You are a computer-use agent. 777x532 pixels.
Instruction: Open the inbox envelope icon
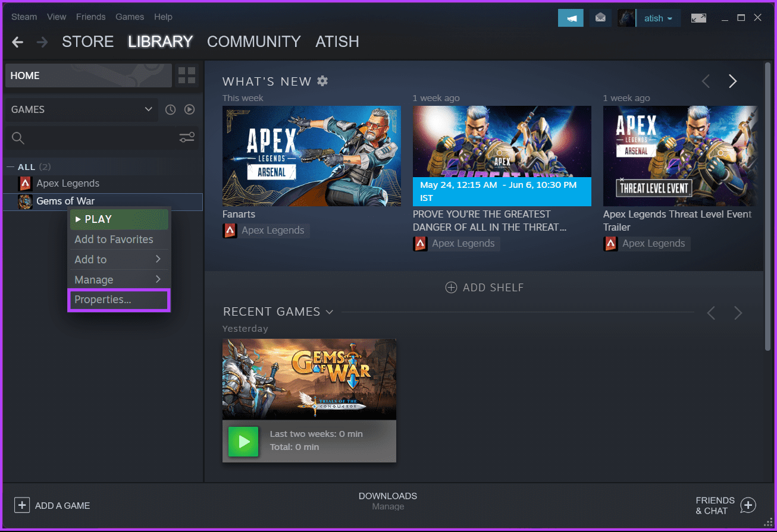[x=600, y=18]
